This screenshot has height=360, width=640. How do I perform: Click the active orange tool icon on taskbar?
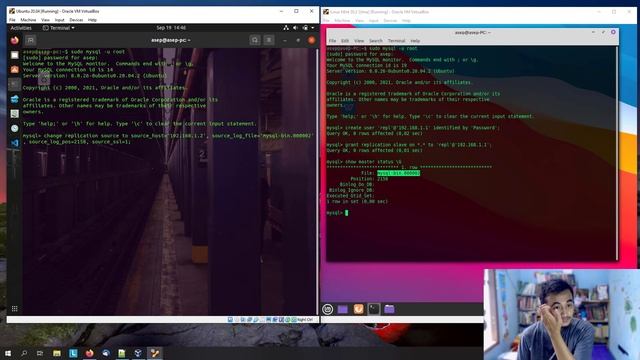(155, 353)
